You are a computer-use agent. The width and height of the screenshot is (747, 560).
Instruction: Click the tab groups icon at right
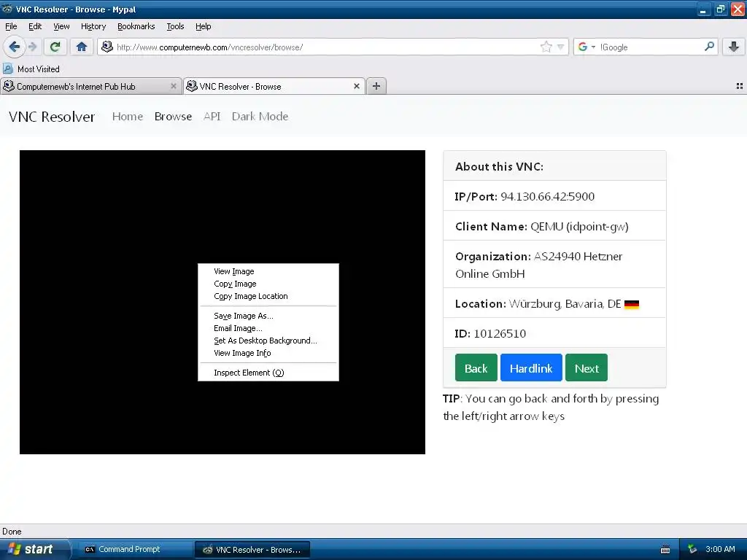click(x=740, y=86)
